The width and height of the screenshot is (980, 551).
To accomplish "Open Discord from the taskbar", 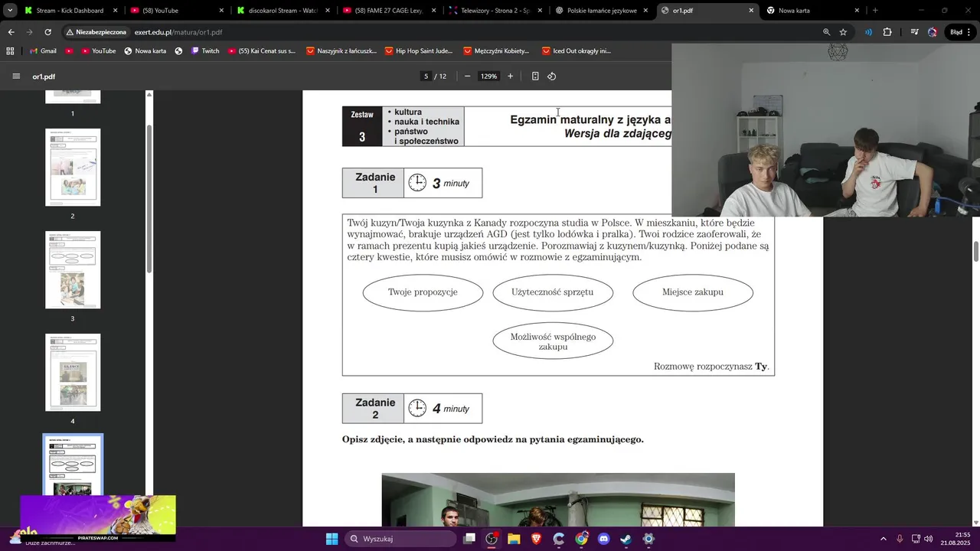I will 603,539.
